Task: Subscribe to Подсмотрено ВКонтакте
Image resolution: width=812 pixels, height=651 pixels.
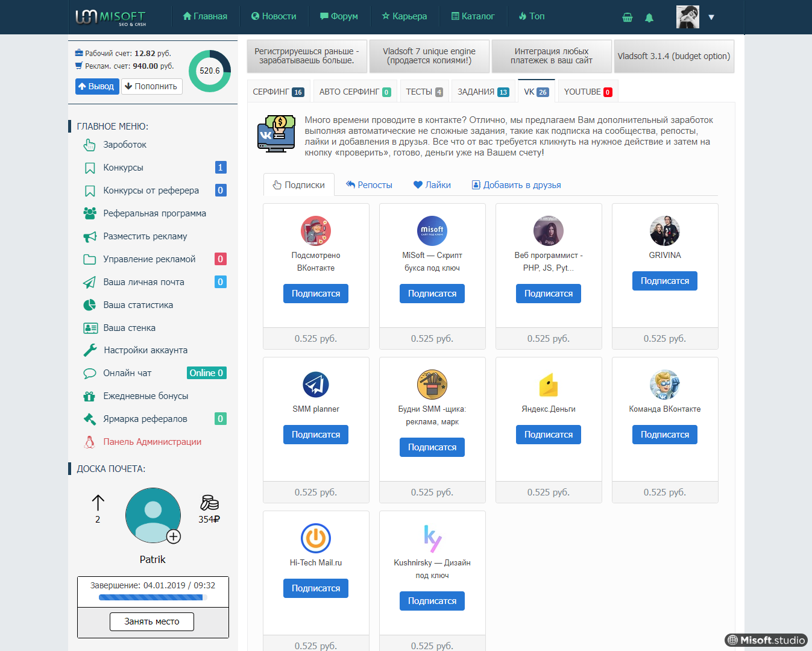Action: tap(316, 294)
